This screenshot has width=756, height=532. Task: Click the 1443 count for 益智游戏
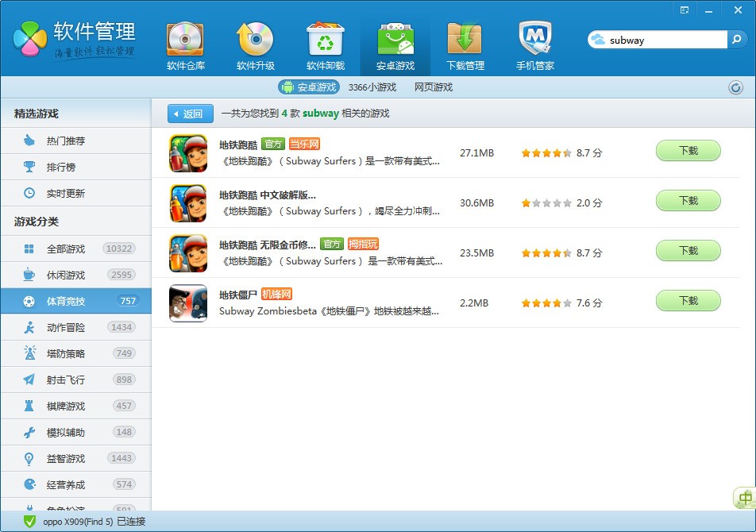click(x=121, y=458)
